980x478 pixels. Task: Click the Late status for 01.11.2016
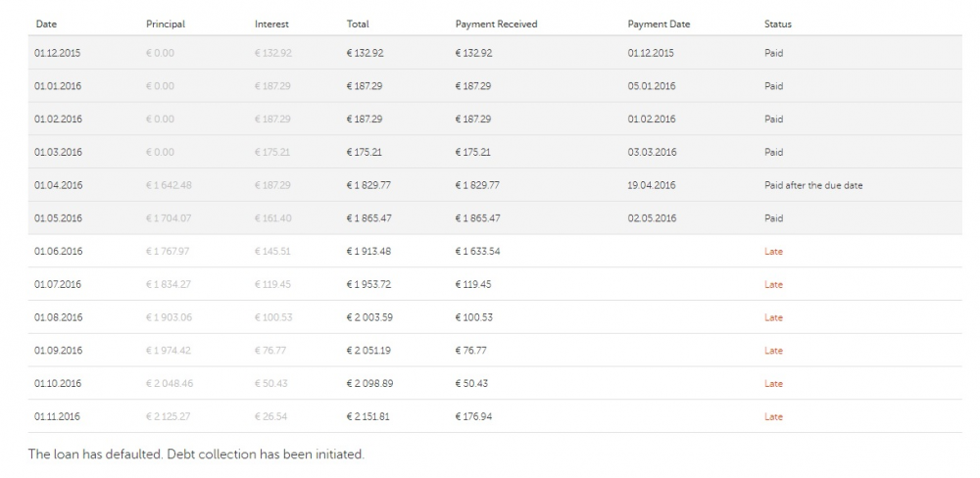(773, 417)
